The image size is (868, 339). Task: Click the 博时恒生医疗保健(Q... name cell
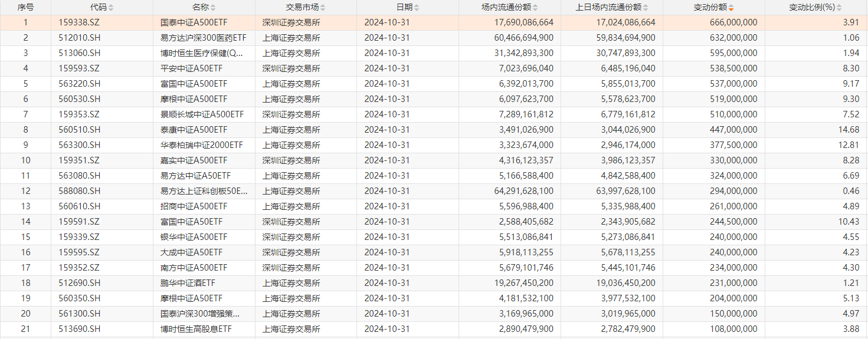[x=202, y=53]
